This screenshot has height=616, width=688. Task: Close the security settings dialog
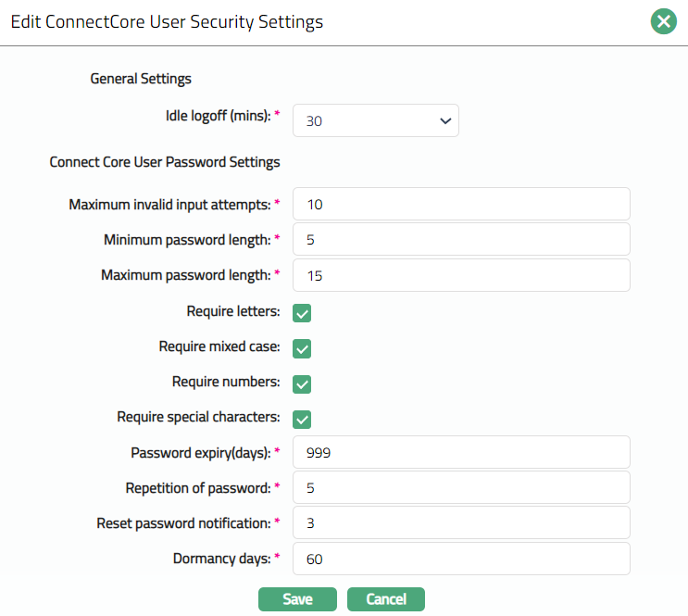[663, 21]
